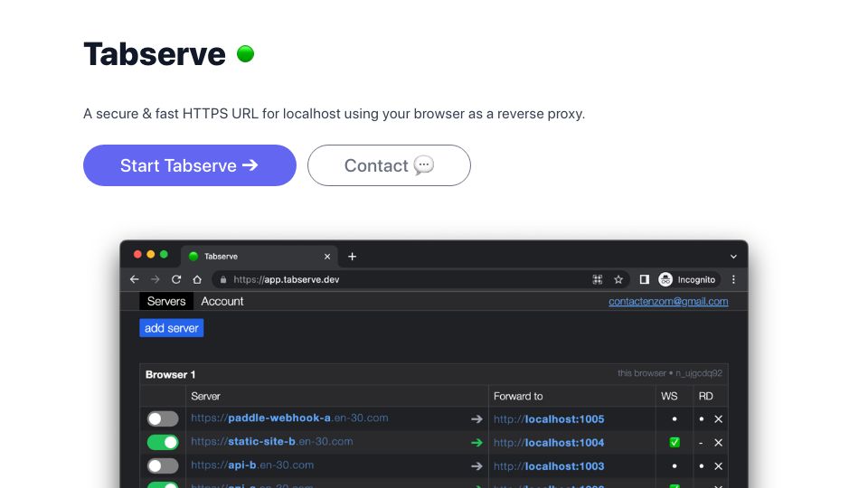
Task: Open the Contact button
Action: pos(389,165)
